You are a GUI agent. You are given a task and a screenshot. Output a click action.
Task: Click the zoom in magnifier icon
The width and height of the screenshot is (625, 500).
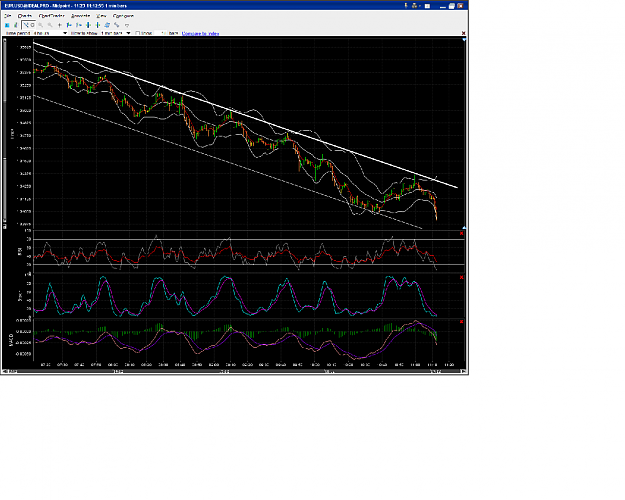[41, 25]
